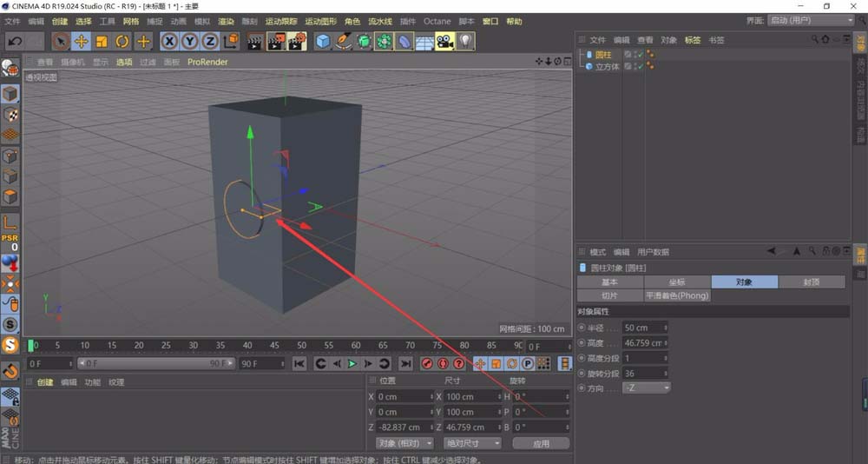Viewport: 868px width, 464px height.
Task: Activate the Rotate tool in top toolbar
Action: coord(122,42)
